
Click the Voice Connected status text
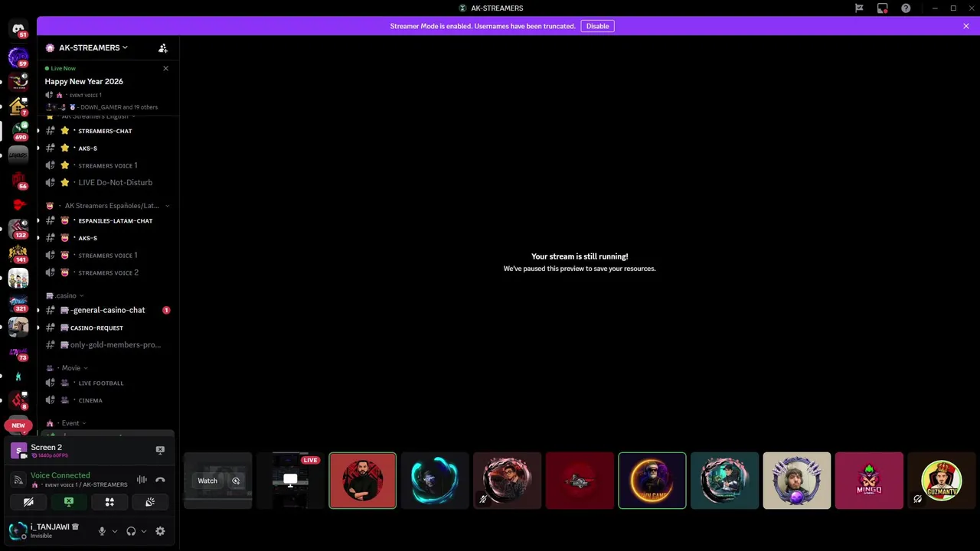tap(60, 475)
